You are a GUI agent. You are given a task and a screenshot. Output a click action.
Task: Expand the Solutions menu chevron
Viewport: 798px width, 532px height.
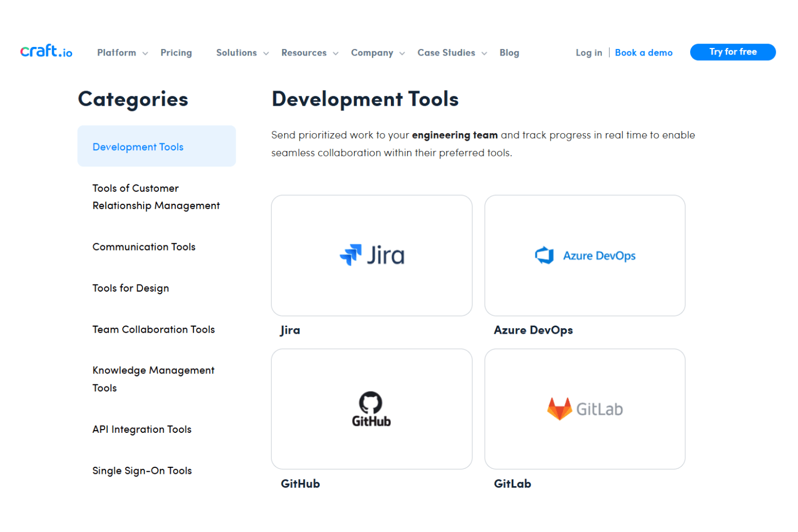pos(266,53)
